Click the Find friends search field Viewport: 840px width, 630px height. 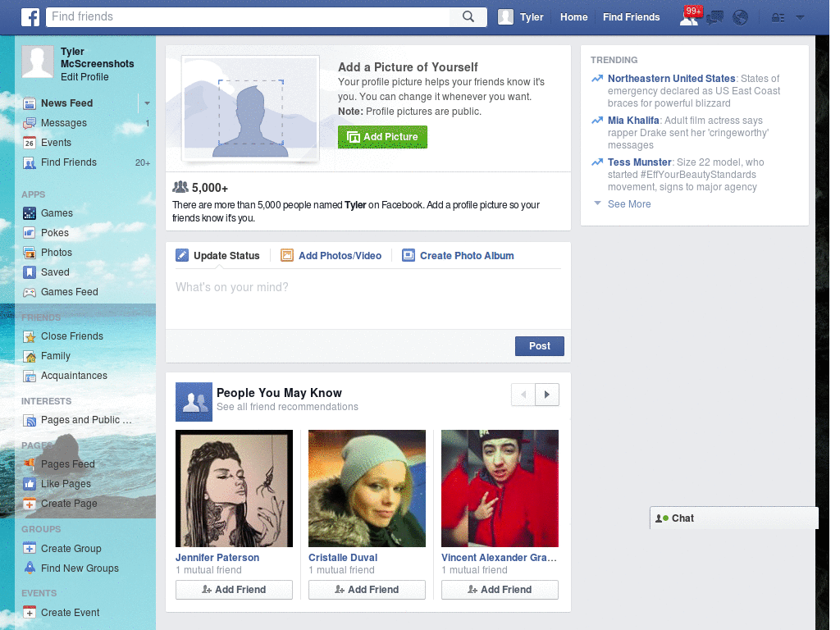click(249, 16)
